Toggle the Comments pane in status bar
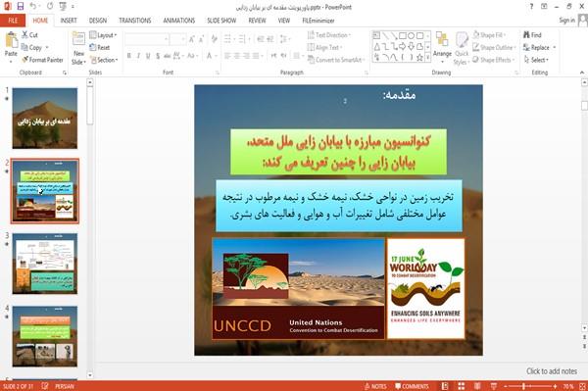588x391 pixels. click(412, 386)
